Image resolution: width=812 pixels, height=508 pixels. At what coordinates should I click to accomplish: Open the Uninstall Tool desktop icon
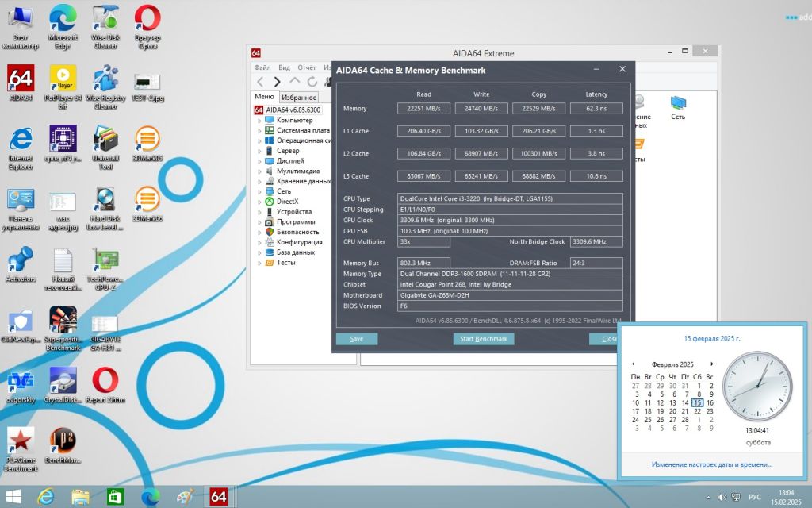(105, 147)
